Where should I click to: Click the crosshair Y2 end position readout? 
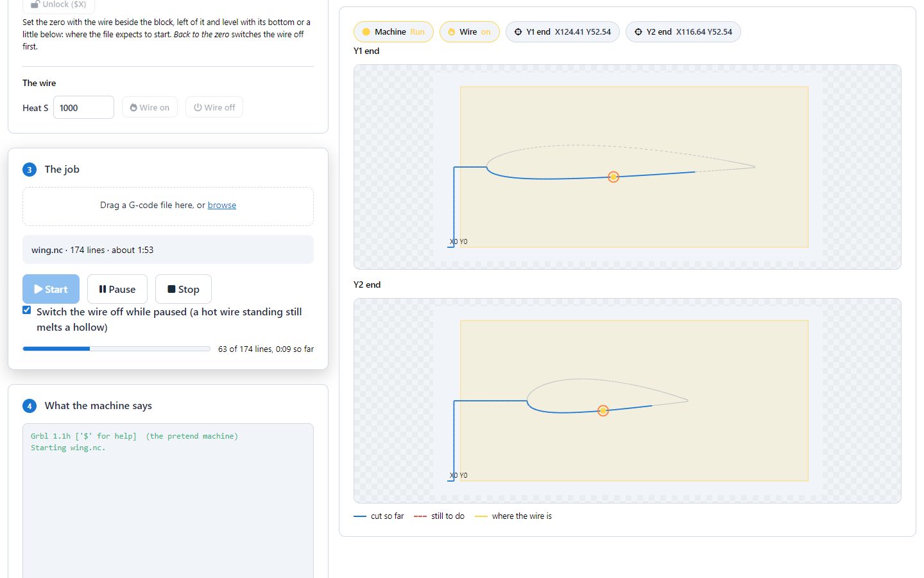pos(683,31)
